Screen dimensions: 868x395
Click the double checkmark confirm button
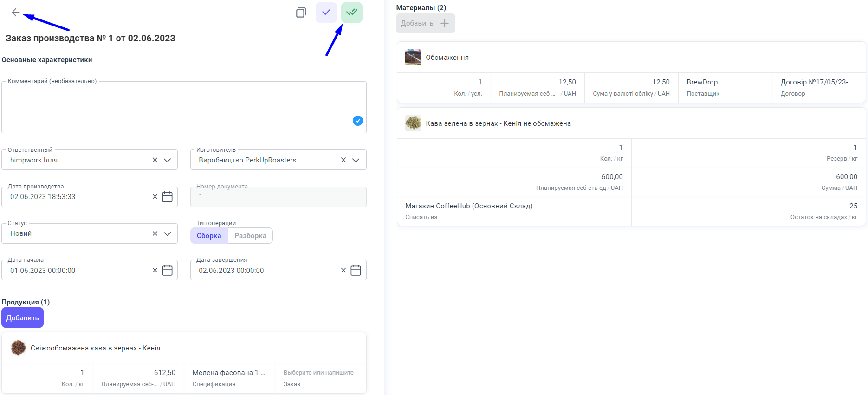(x=352, y=13)
